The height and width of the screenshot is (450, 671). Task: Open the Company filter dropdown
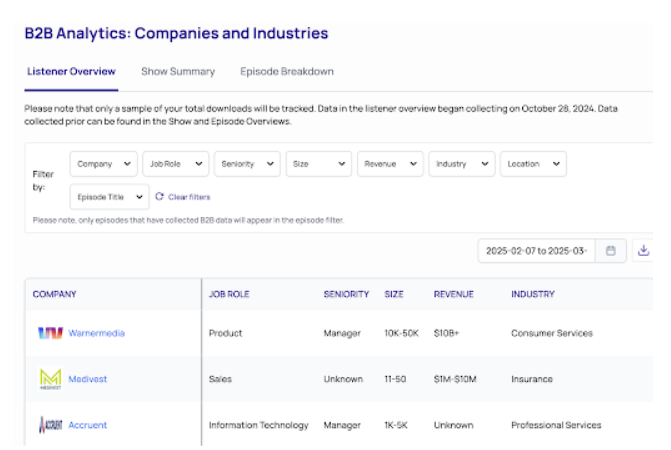[104, 164]
